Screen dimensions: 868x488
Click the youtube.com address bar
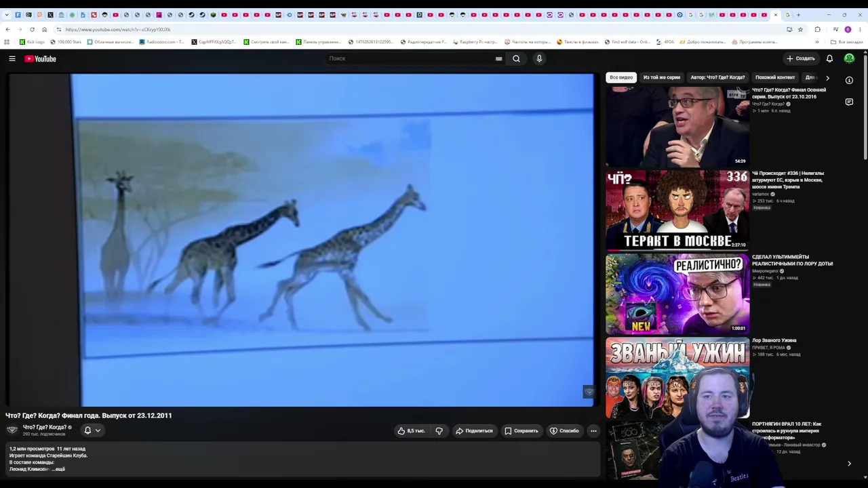click(x=420, y=29)
